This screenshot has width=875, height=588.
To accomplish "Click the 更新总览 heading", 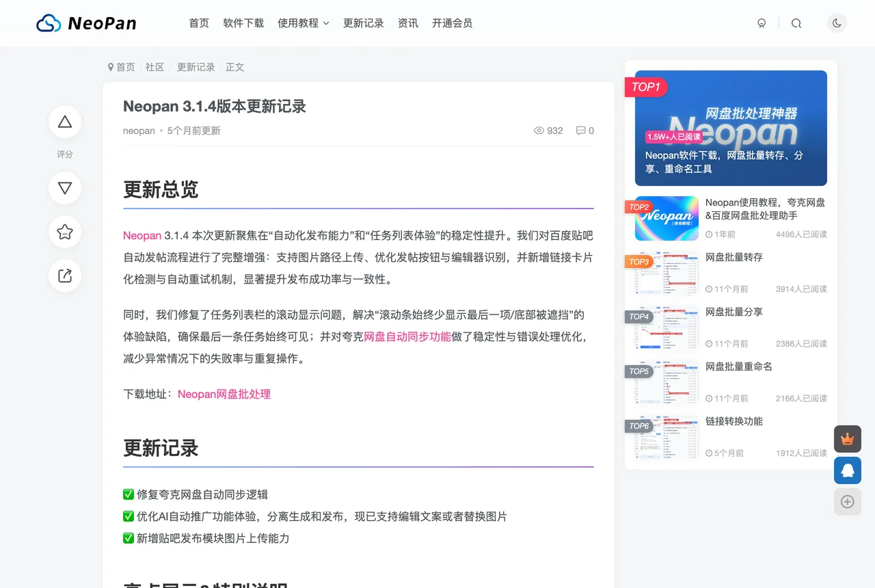I will pyautogui.click(x=161, y=189).
